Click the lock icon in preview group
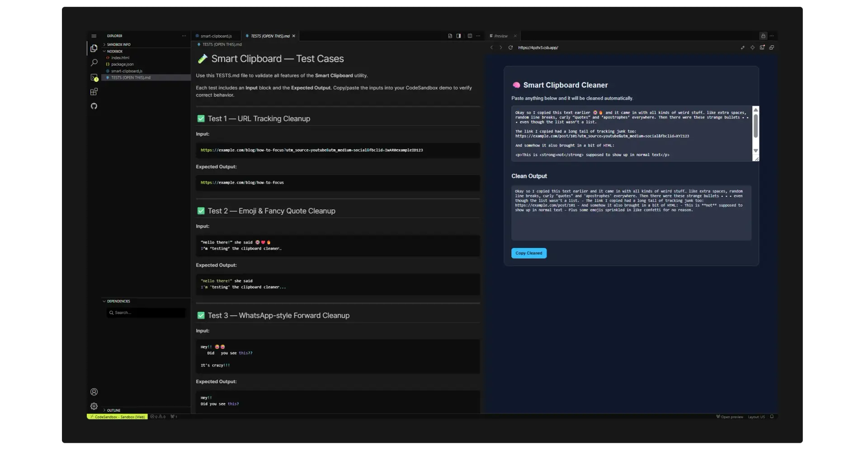This screenshot has height=456, width=868. pyautogui.click(x=763, y=36)
